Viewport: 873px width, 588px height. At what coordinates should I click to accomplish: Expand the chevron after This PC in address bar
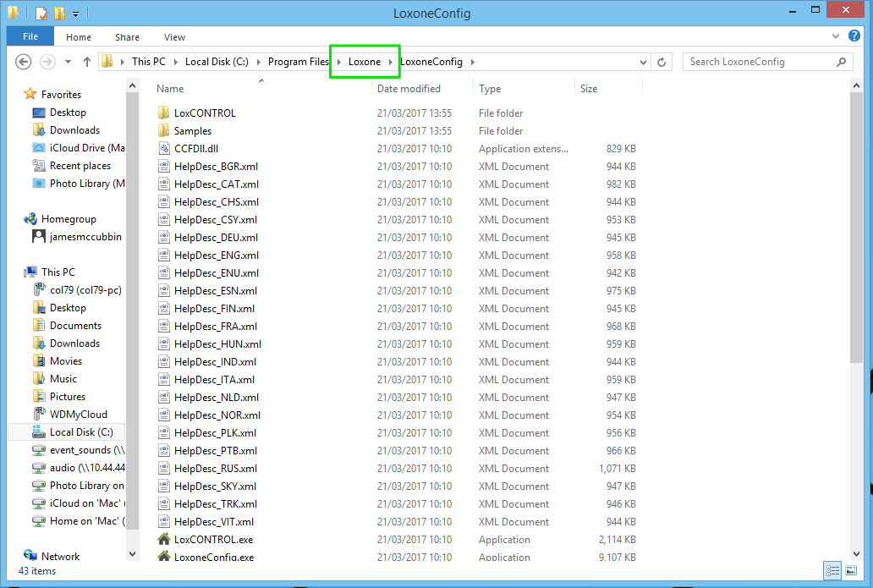[175, 62]
